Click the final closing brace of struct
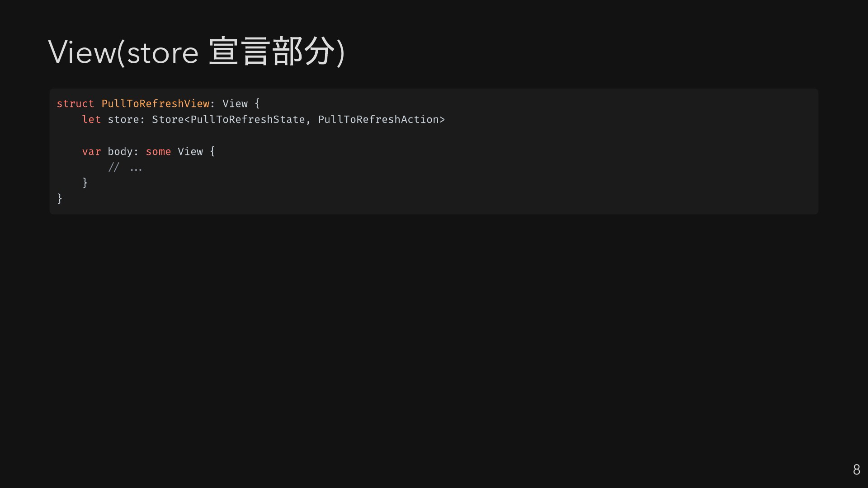Screen dimensions: 868x488 click(x=60, y=198)
